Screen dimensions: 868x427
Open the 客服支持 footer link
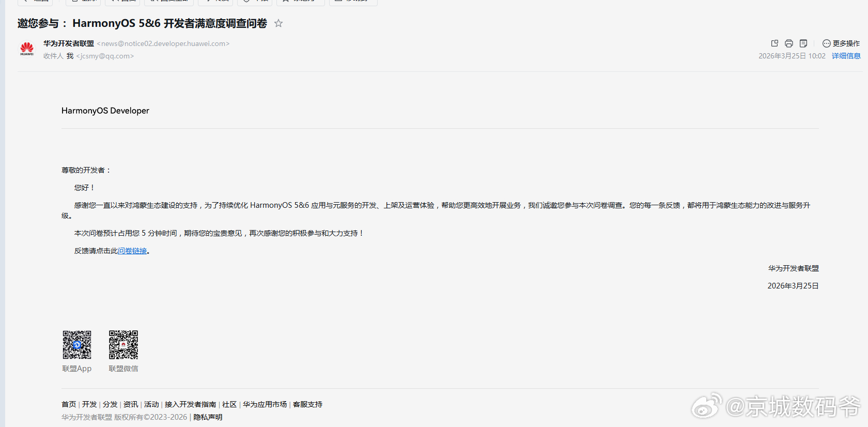[307, 404]
